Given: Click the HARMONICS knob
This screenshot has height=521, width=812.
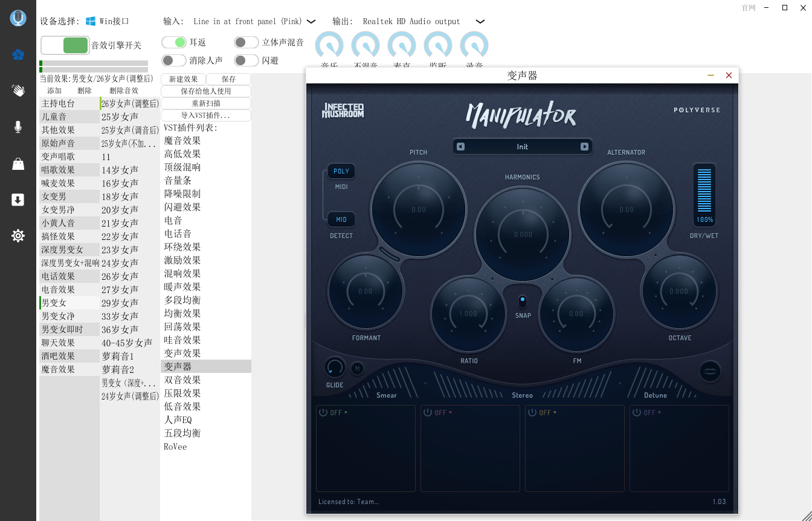Looking at the screenshot, I should 523,235.
